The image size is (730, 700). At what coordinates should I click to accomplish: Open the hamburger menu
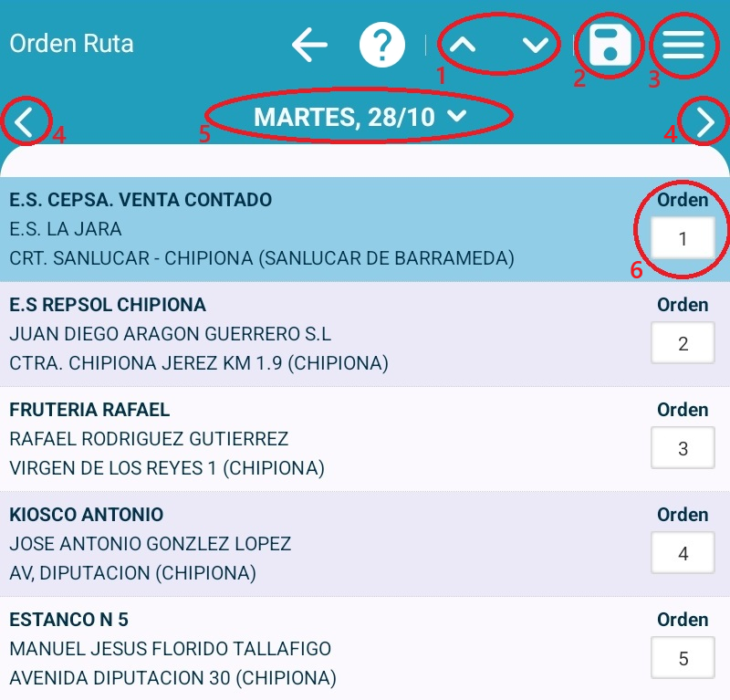click(x=683, y=45)
